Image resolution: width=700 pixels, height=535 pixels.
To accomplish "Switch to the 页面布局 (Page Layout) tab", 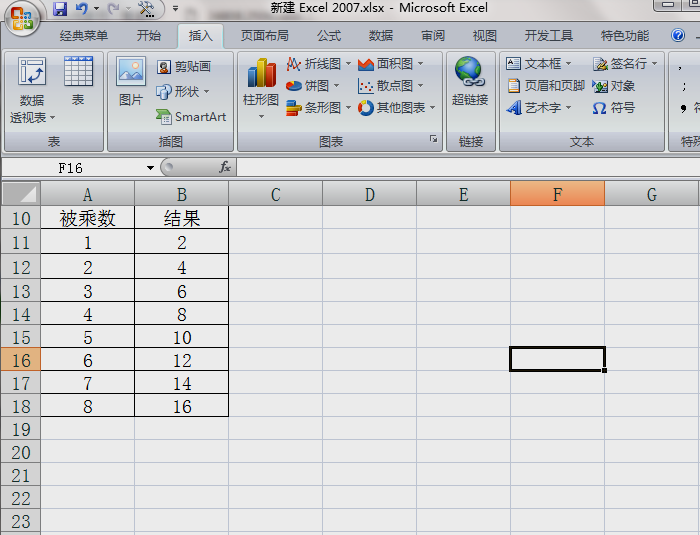I will (x=264, y=36).
